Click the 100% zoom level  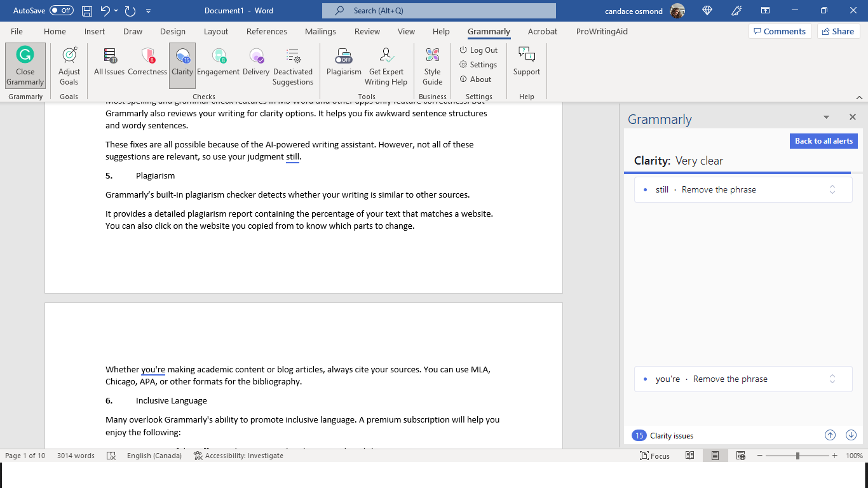coord(855,456)
